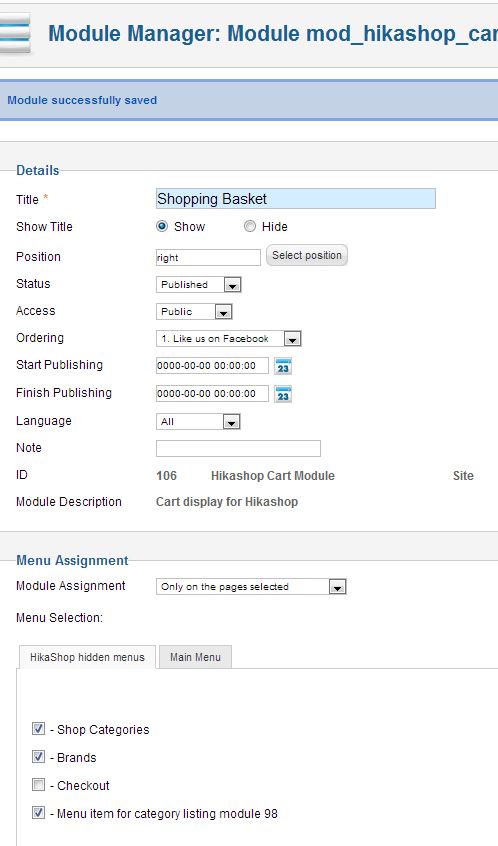Check the Checkout menu checkbox
Viewport: 498px width, 846px height.
pos(38,785)
